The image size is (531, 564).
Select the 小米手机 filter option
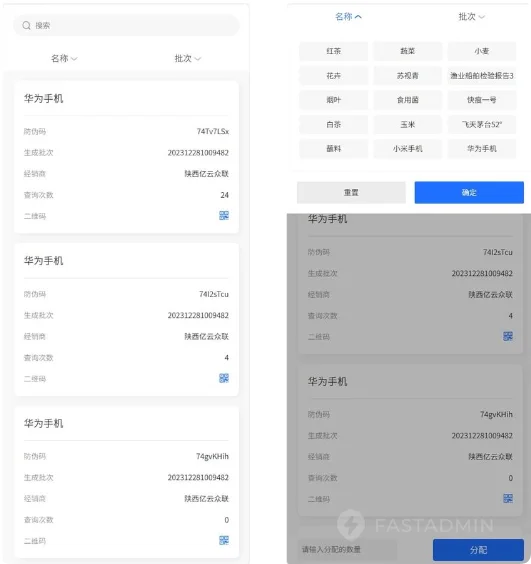(x=407, y=149)
